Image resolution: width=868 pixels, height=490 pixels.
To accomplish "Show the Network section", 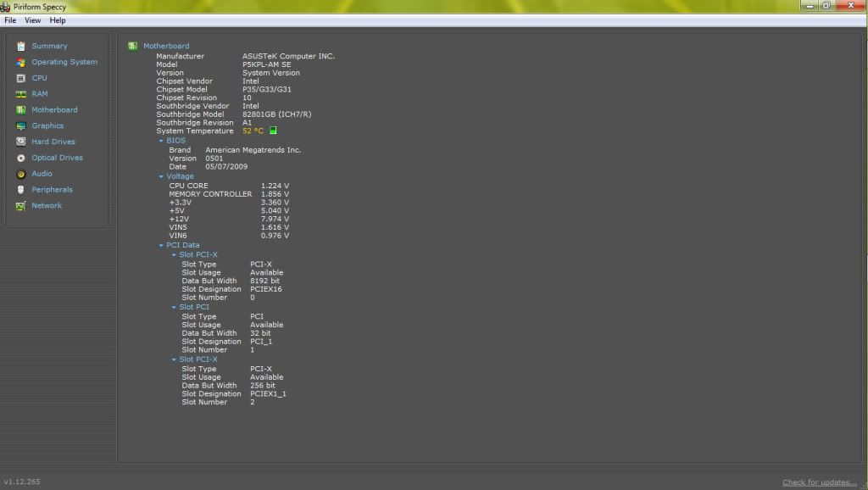I will click(x=47, y=205).
